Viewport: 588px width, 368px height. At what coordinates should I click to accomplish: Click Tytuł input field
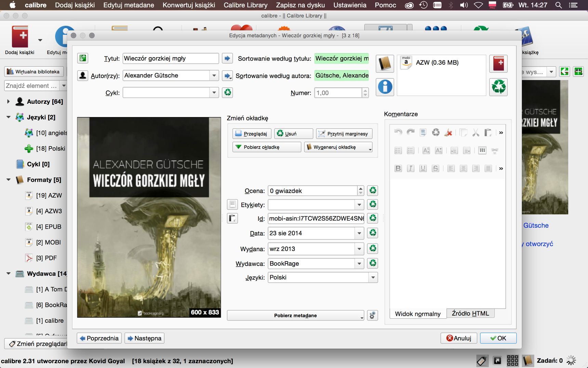tap(171, 58)
